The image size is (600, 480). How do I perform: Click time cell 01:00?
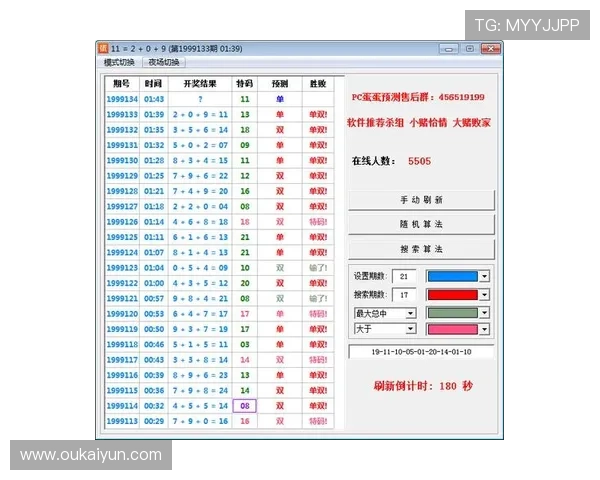[x=154, y=283]
